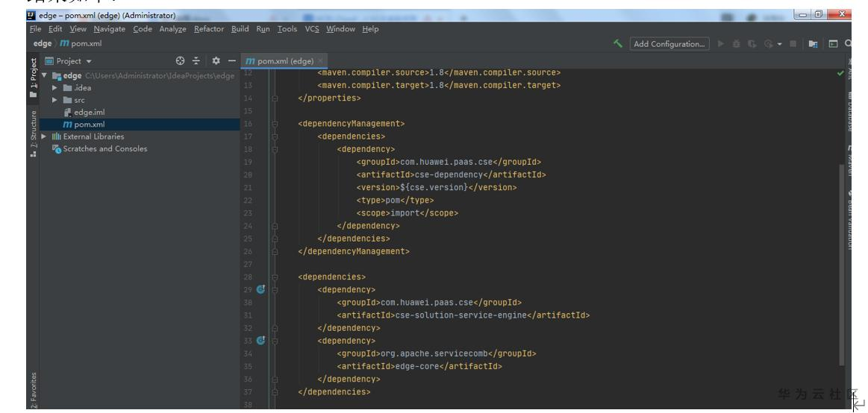Click the gutter icon on line 33
Screen dimensions: 868x413
tap(260, 341)
